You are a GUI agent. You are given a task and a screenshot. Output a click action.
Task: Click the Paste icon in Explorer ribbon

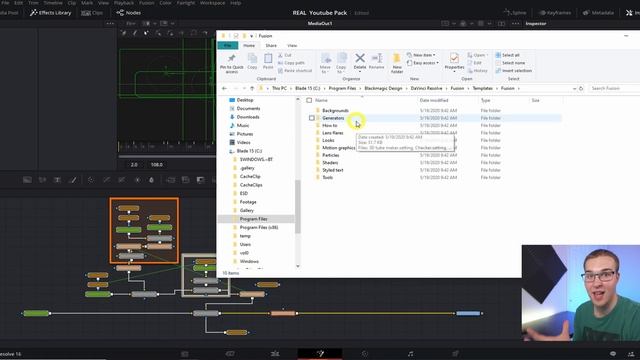[x=268, y=61]
